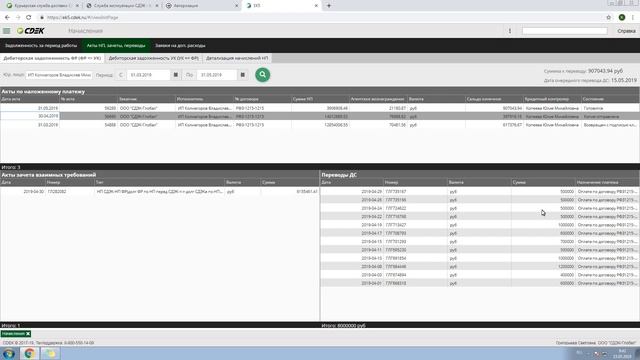
Task: Reload the page in the browser
Action: click(29, 18)
